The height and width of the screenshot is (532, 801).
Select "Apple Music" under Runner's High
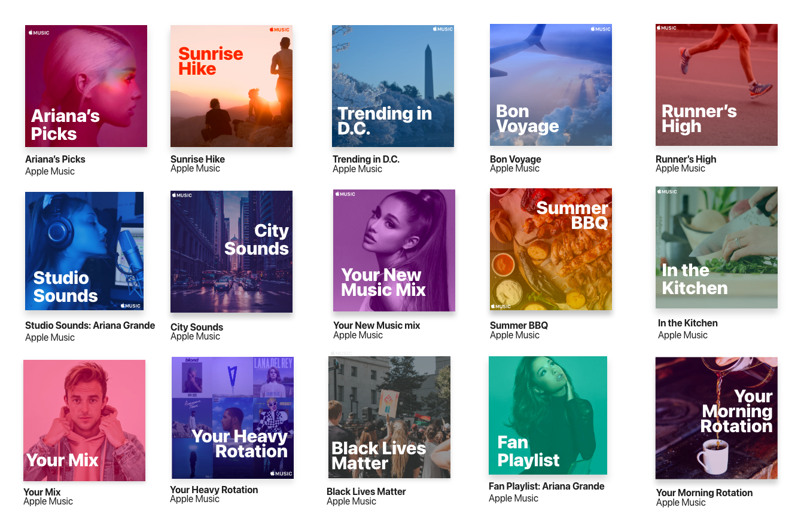pyautogui.click(x=681, y=169)
